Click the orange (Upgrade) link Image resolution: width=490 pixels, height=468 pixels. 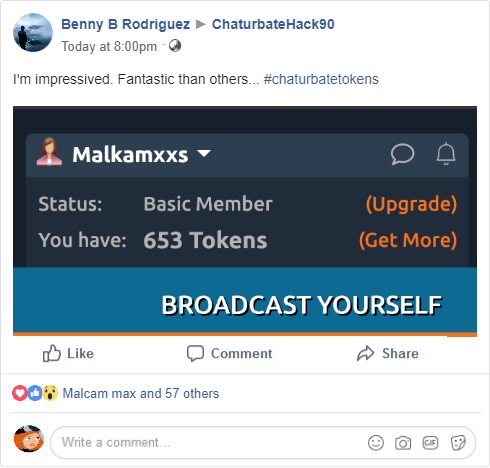tap(411, 204)
